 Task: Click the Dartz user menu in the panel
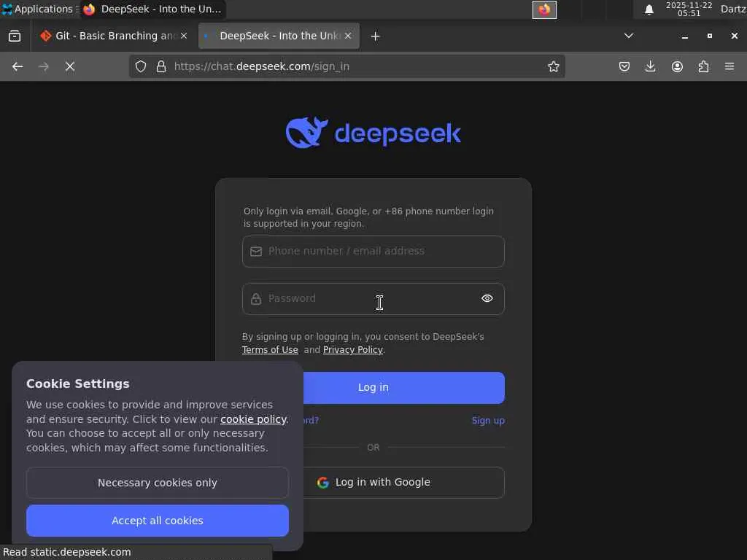click(733, 9)
